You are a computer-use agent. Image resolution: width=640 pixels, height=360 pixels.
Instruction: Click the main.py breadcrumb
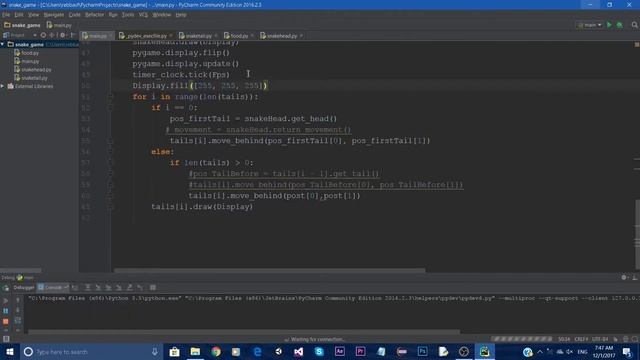click(x=59, y=25)
